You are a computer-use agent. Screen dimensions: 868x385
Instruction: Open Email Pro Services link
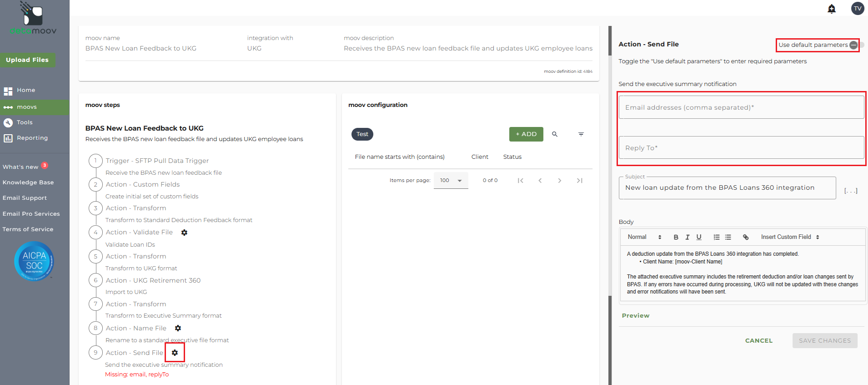click(31, 214)
